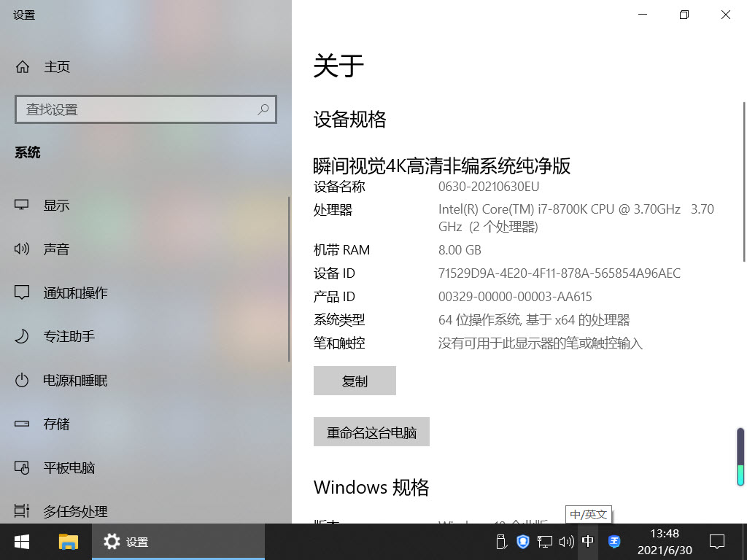
Task: Click the 设置 taskbar button
Action: tap(178, 542)
